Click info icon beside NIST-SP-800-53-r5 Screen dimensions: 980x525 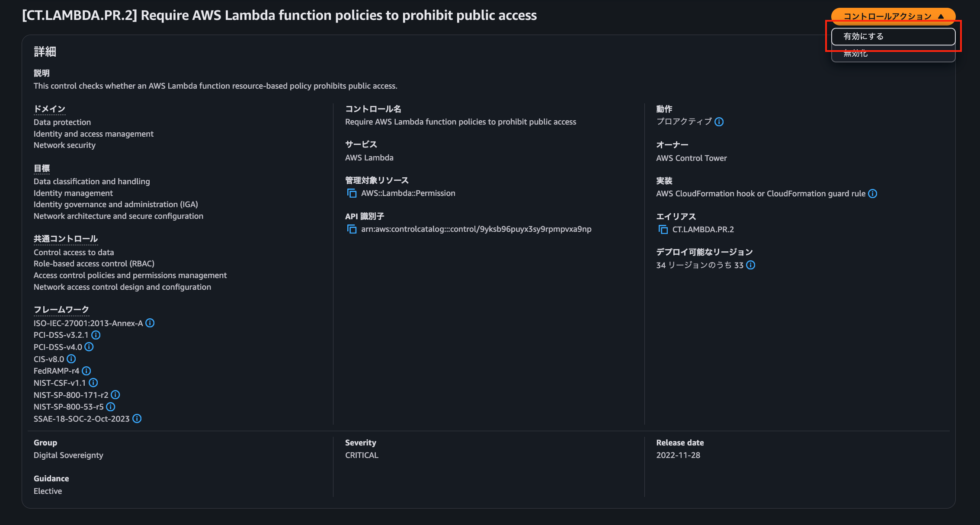[111, 407]
